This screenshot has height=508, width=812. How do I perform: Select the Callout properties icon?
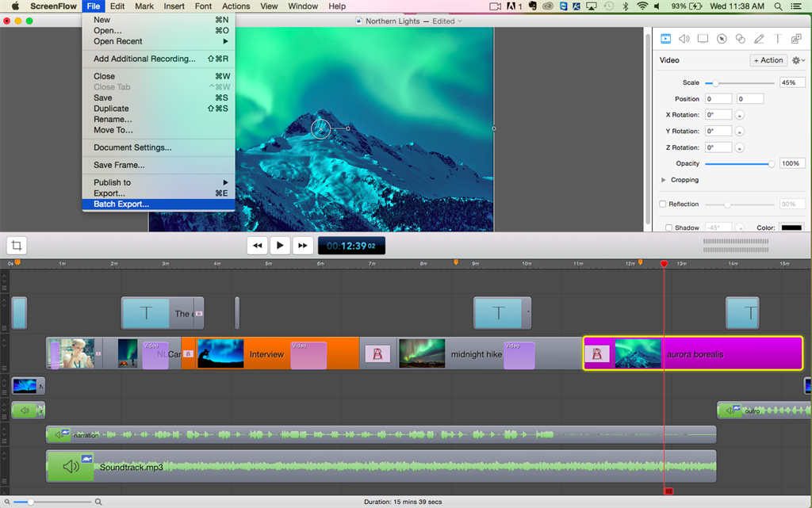click(x=722, y=38)
